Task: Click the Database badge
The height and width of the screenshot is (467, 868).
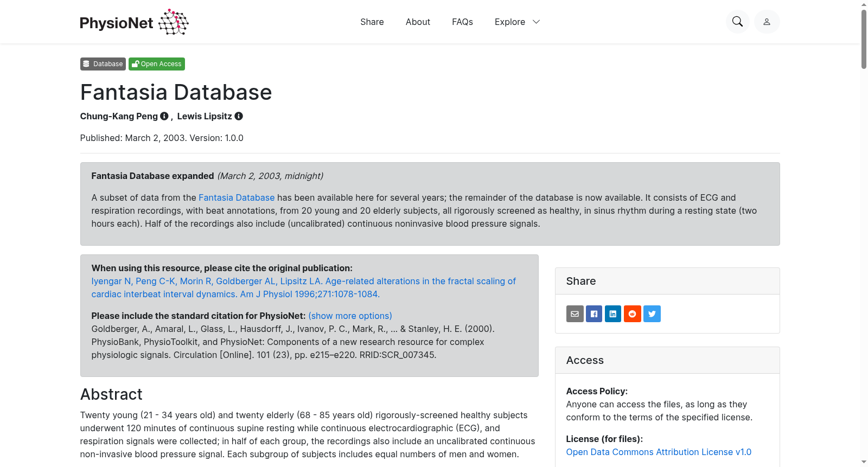Action: click(103, 64)
